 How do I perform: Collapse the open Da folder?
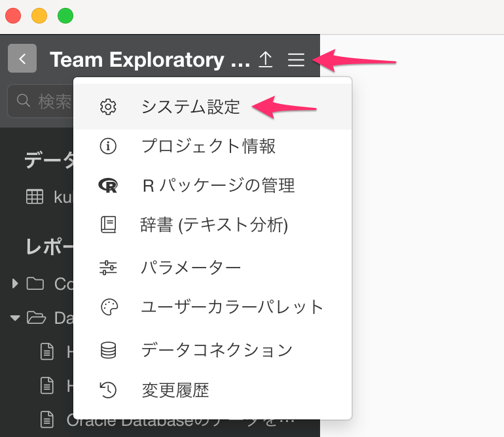click(x=15, y=318)
